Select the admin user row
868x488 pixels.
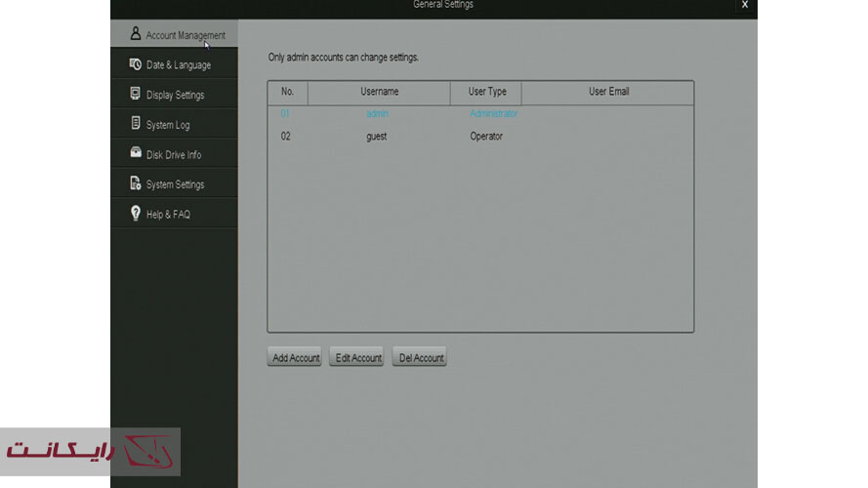[377, 114]
